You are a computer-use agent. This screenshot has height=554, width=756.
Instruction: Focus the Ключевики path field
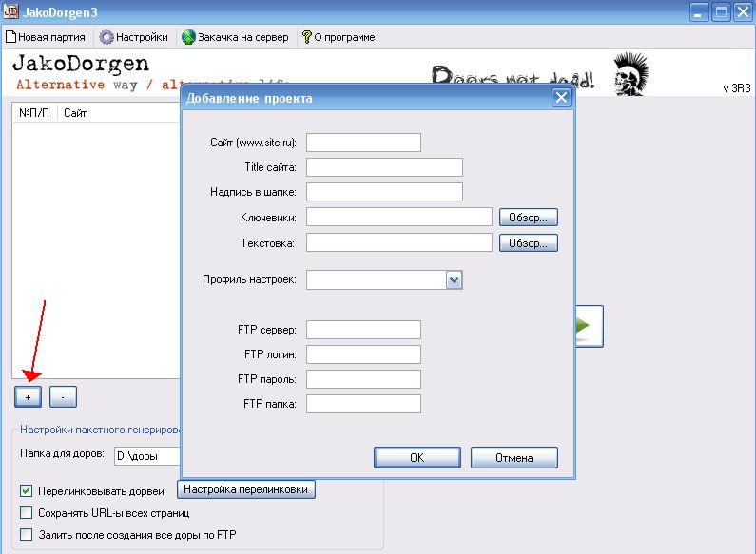coord(399,217)
